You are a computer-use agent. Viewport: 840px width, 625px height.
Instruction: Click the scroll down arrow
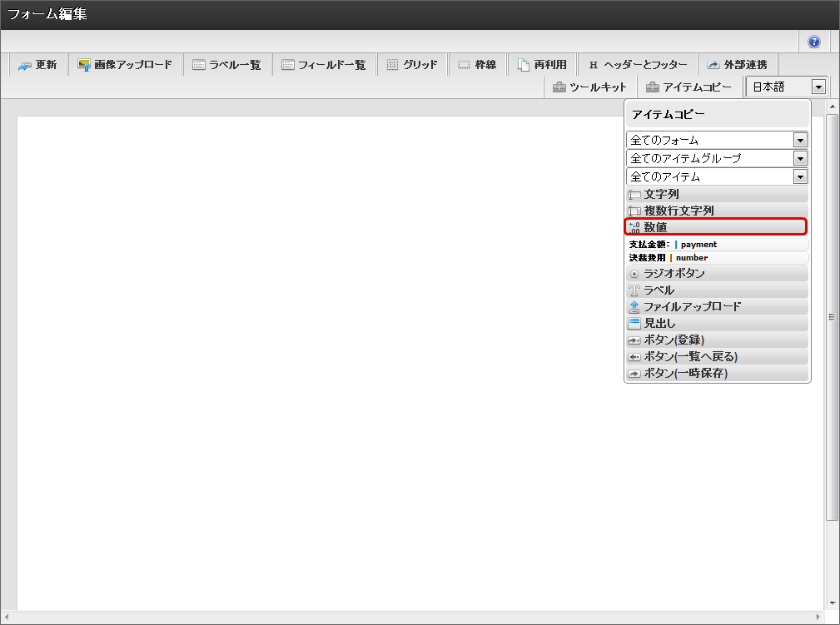832,603
